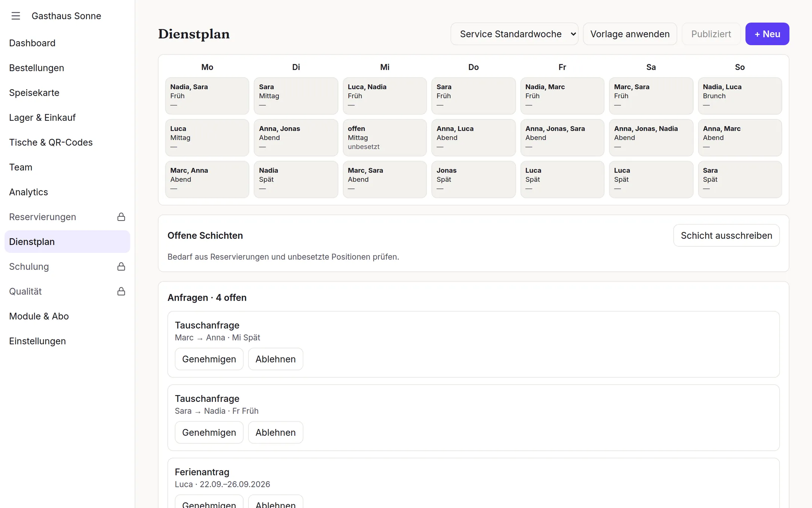Screen dimensions: 812x508
Task: Open Analytics page
Action: pos(67,192)
